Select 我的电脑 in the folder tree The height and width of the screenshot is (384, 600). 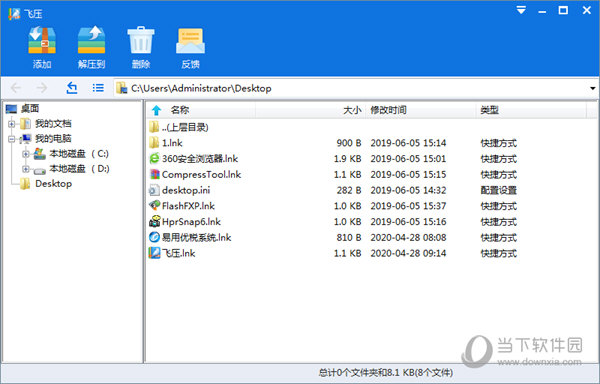53,138
